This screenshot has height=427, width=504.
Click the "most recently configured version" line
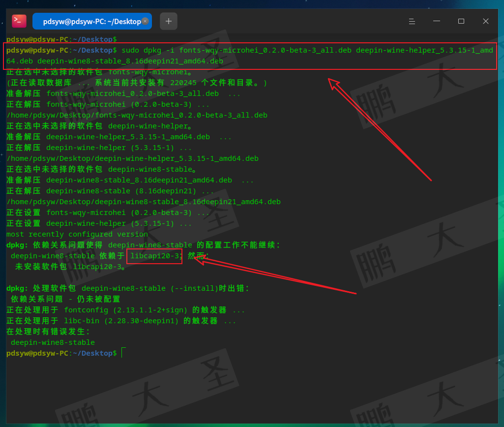tap(77, 234)
